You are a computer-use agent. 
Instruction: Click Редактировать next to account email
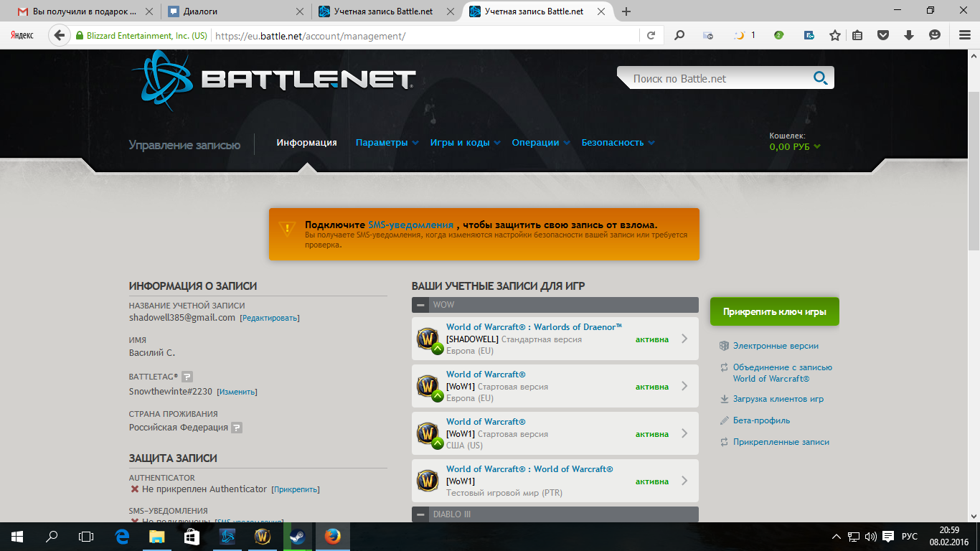(270, 318)
